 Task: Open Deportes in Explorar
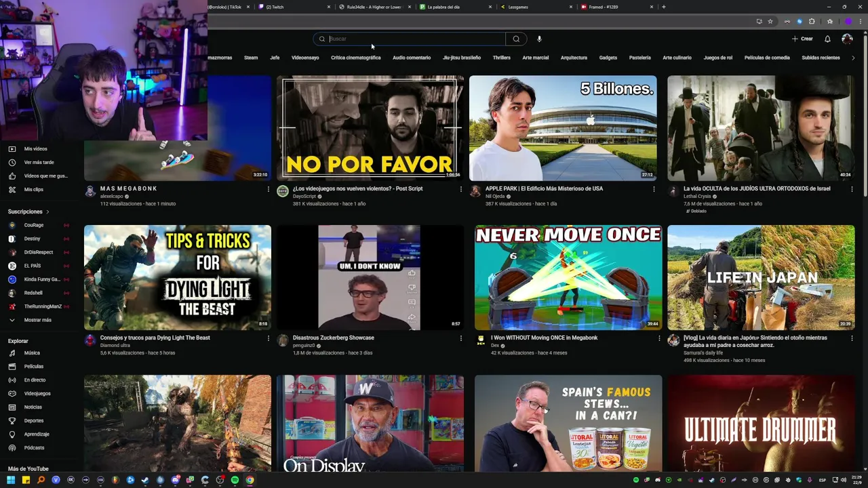coord(34,421)
